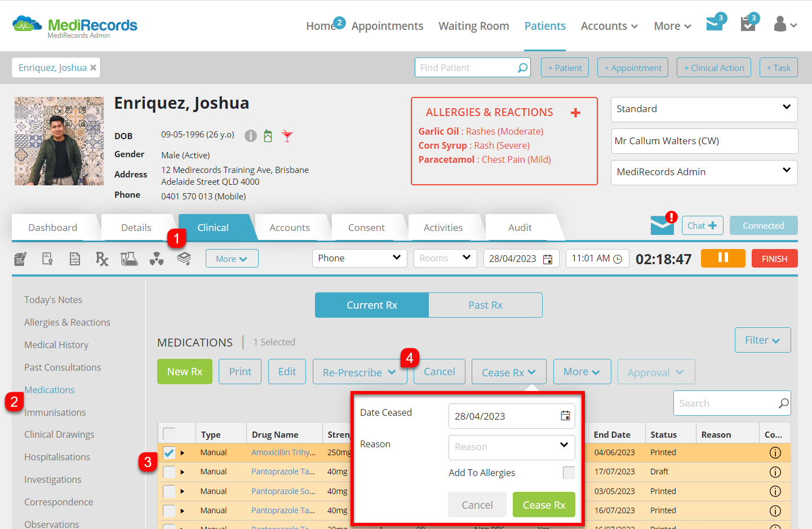Select Allergies & Reactions in sidebar
This screenshot has width=812, height=529.
[67, 322]
